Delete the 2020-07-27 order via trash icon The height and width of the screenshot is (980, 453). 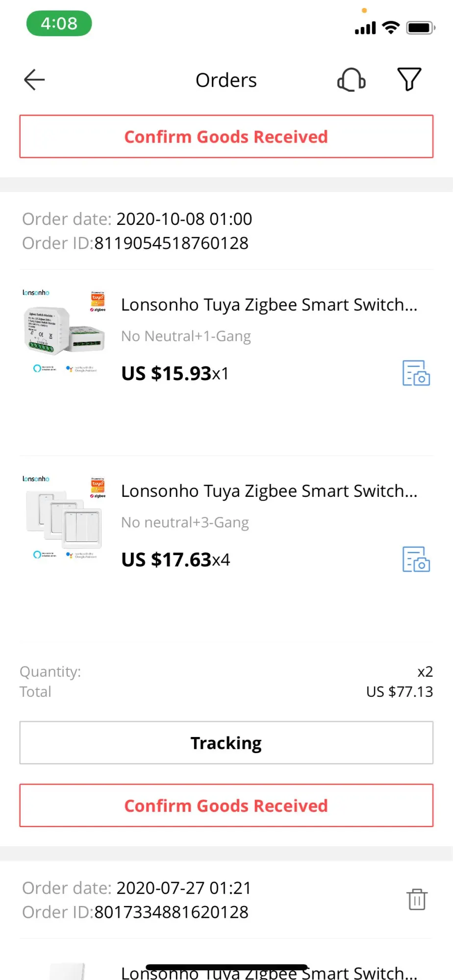(x=417, y=899)
